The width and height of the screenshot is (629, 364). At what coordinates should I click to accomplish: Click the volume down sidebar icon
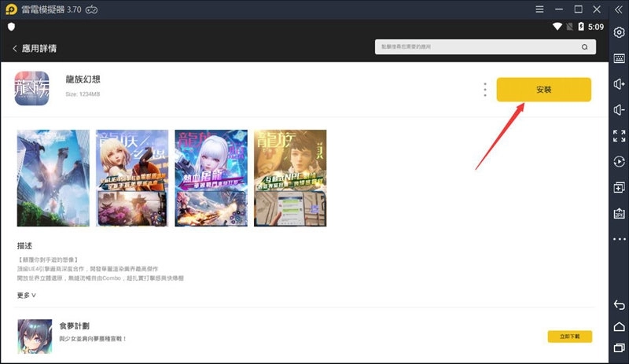619,110
